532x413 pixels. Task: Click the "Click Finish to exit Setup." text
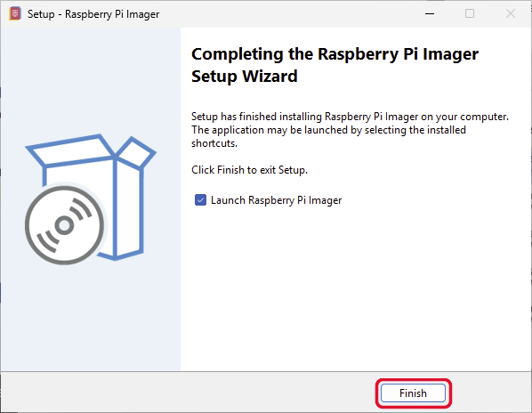pos(249,170)
